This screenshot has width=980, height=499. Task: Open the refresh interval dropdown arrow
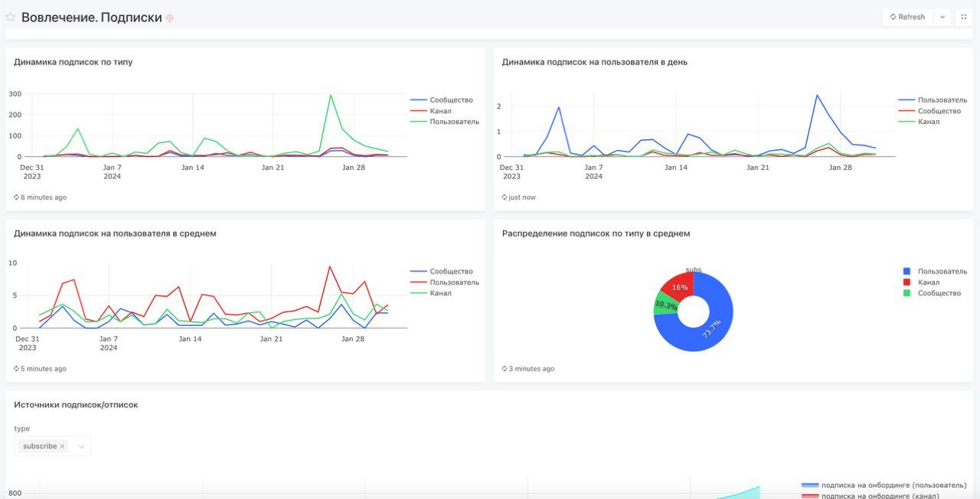pyautogui.click(x=942, y=17)
